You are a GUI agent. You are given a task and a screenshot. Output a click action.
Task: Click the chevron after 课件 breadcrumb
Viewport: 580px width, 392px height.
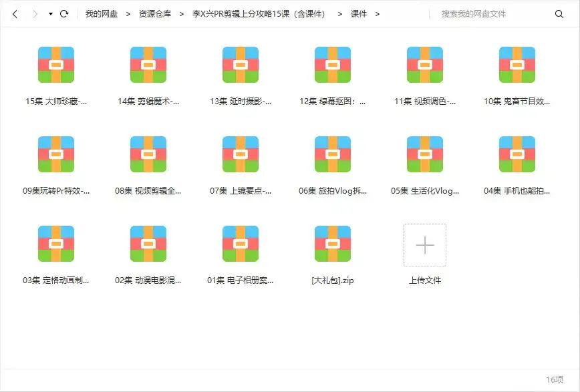tap(377, 12)
